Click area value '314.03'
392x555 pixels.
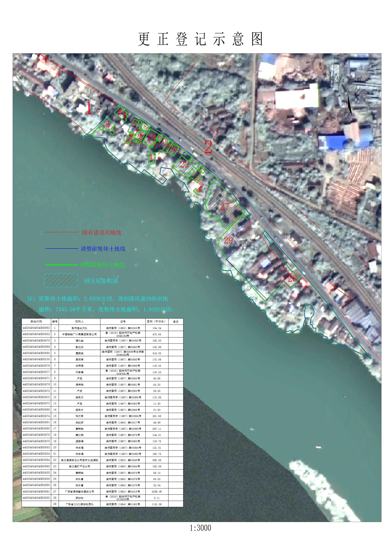coord(157,353)
